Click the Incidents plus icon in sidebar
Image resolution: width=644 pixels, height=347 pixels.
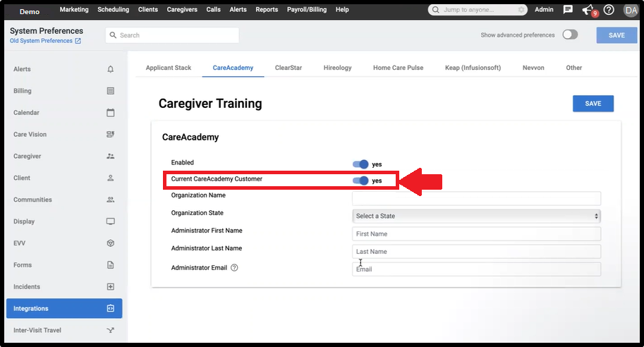pyautogui.click(x=111, y=286)
